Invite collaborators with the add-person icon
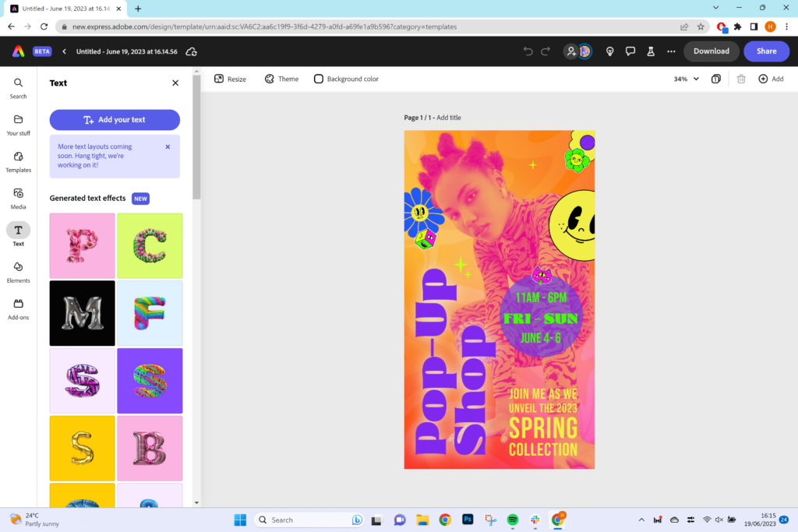798x532 pixels. coord(570,51)
